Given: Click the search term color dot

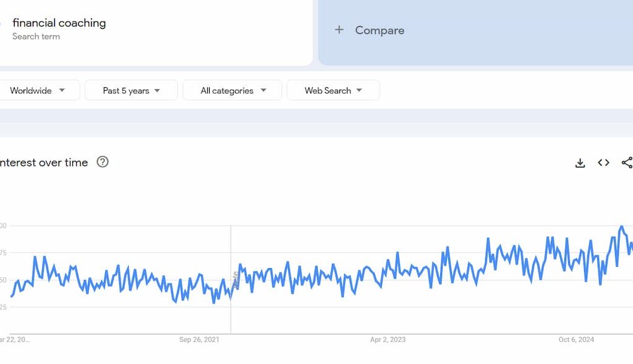Looking at the screenshot, I should [x=1, y=22].
